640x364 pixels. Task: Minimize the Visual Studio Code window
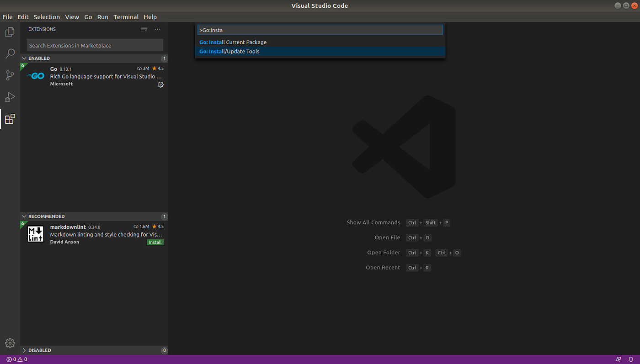(618, 5)
